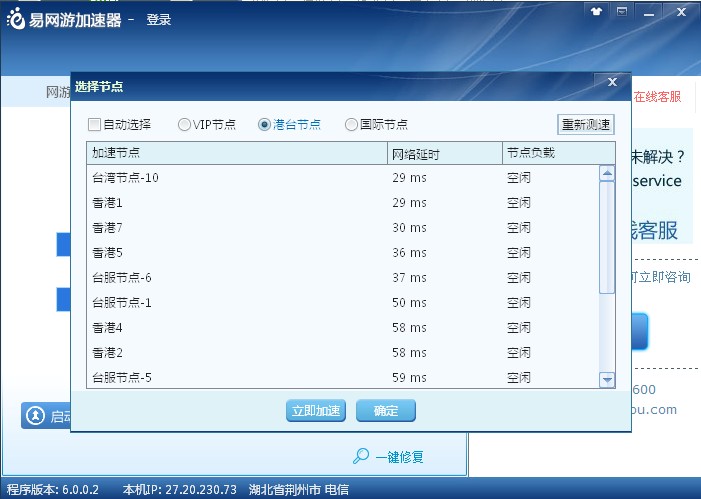Click the scrollbar down arrow in node list
The width and height of the screenshot is (701, 499).
pos(607,380)
